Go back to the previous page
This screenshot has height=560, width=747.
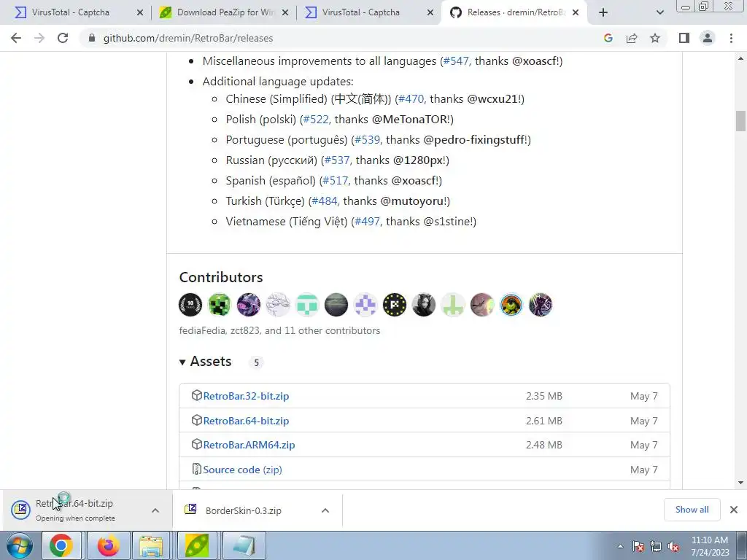[16, 38]
